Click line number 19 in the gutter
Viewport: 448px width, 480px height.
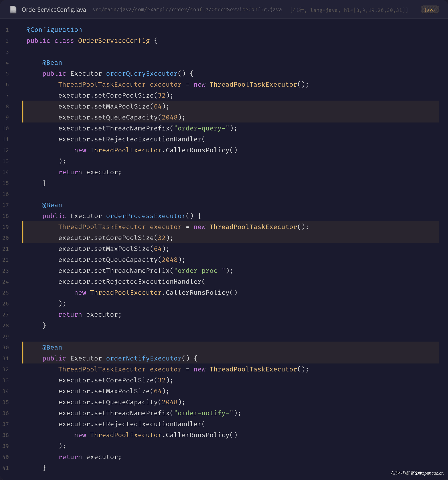[x=5, y=227]
